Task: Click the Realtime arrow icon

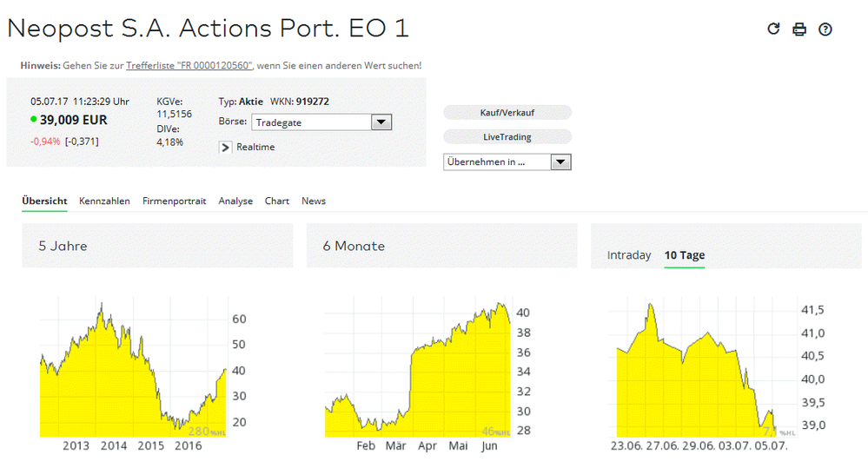Action: (x=226, y=147)
